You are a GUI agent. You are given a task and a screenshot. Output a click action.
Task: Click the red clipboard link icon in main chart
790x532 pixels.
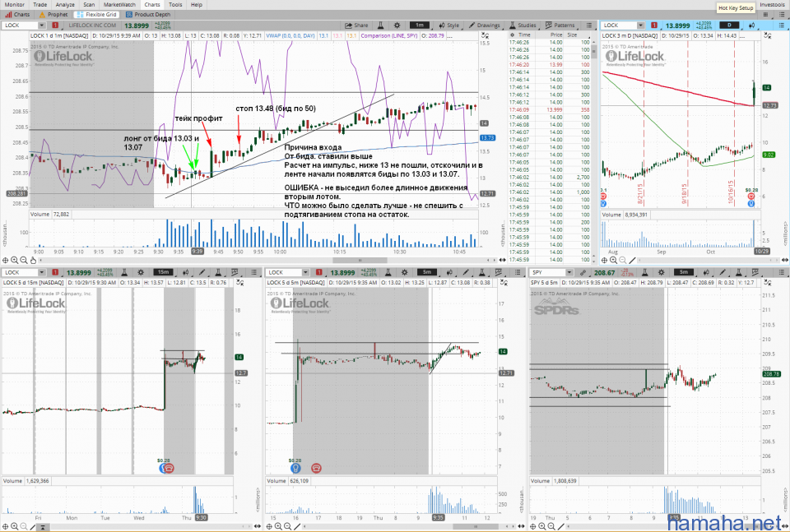click(x=55, y=25)
